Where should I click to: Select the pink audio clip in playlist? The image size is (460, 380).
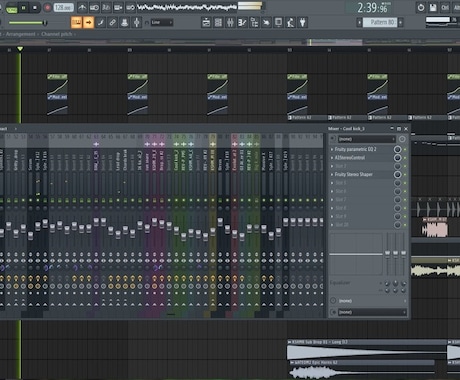[x=434, y=228]
